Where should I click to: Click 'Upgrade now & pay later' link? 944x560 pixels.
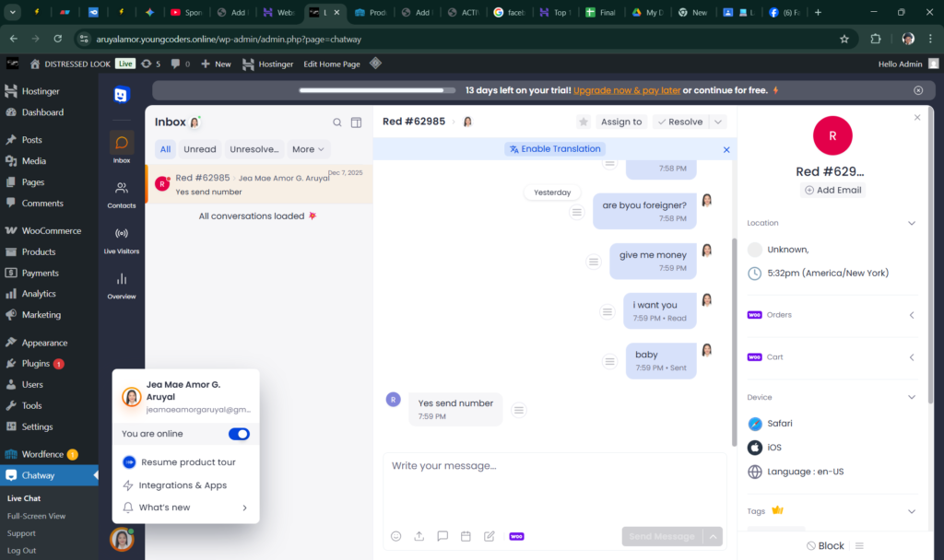[627, 90]
